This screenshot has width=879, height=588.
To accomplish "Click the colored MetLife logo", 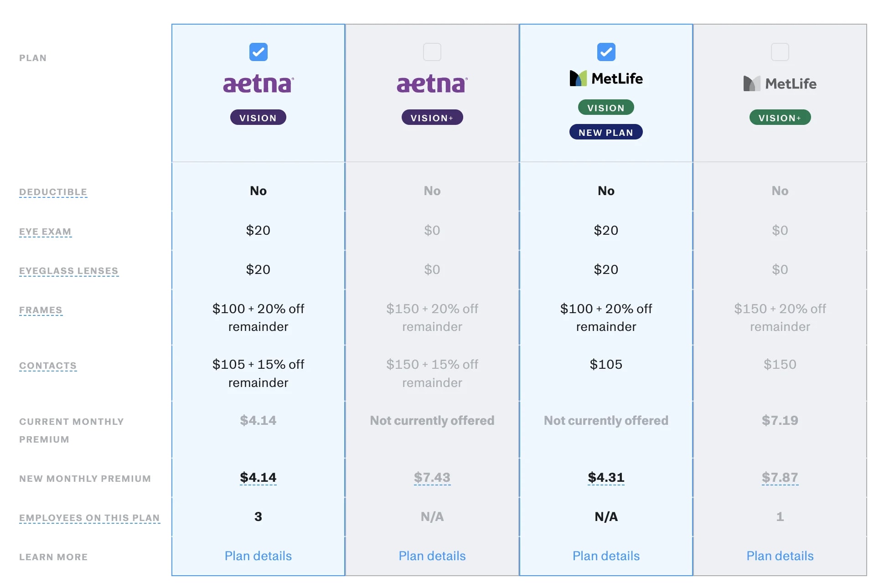I will (606, 78).
